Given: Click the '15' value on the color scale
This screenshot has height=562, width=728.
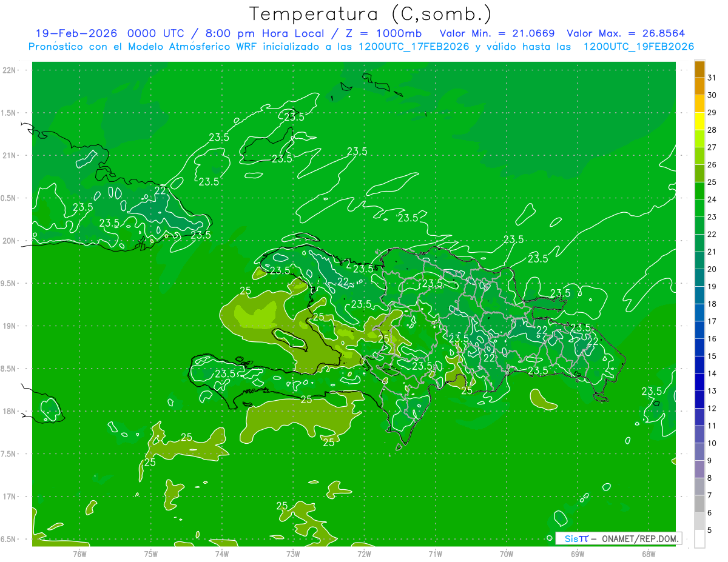Looking at the screenshot, I should pyautogui.click(x=712, y=356).
